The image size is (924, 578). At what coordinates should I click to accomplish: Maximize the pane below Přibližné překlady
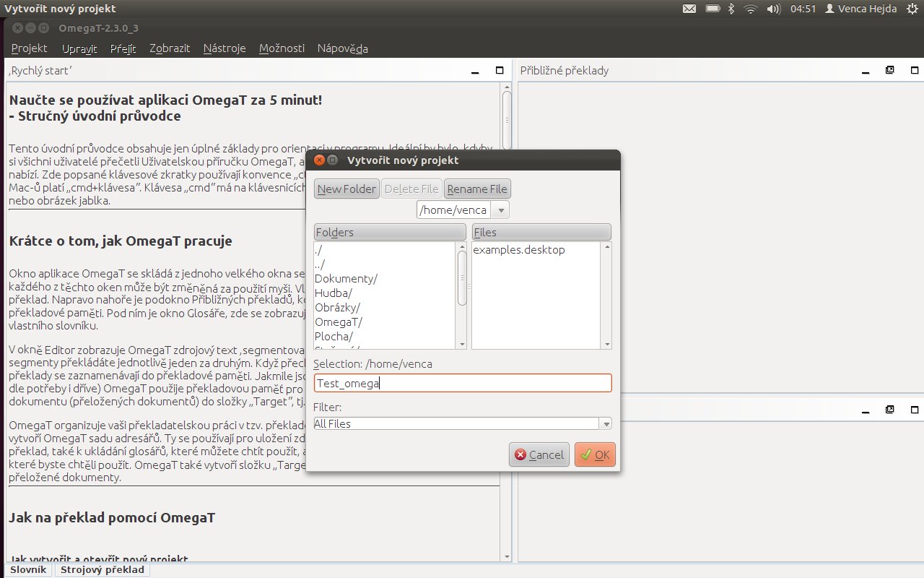[914, 409]
